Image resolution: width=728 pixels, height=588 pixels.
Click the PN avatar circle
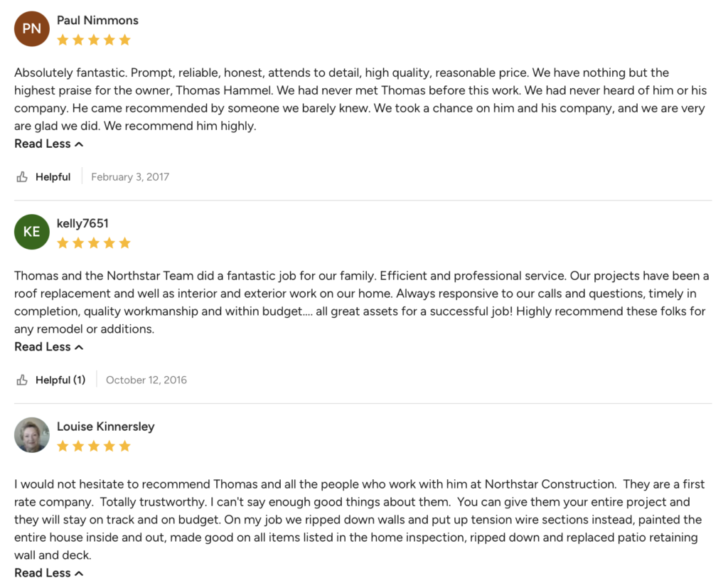coord(31,29)
